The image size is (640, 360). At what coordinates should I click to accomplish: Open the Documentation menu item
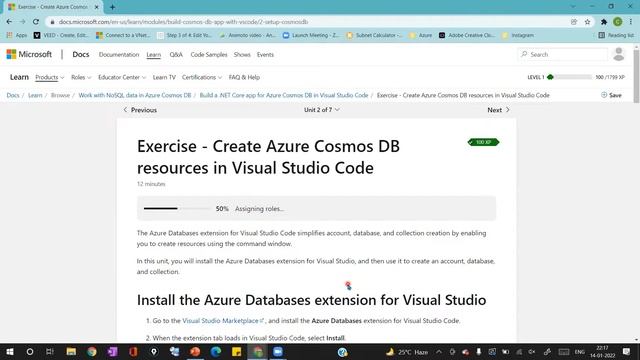tap(119, 55)
